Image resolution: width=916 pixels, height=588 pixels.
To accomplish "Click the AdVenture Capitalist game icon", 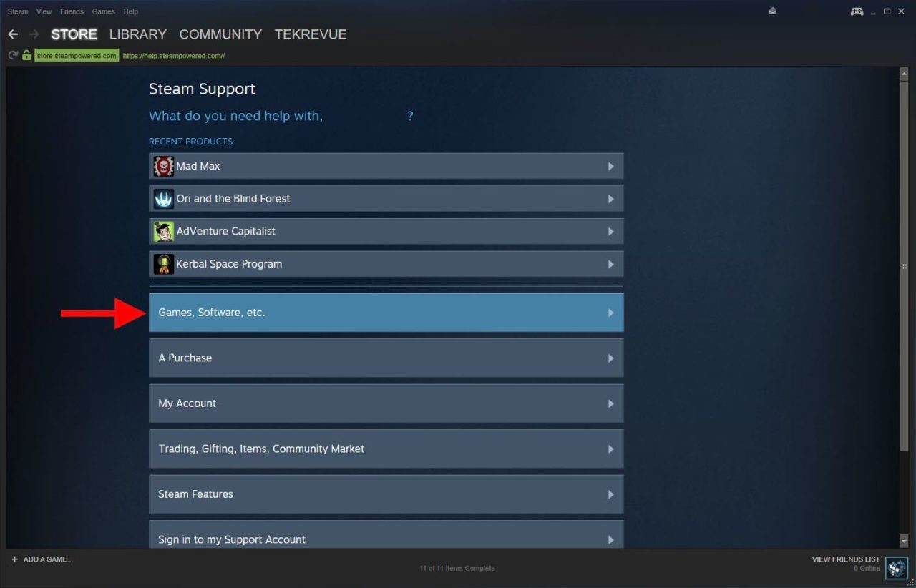I will 164,231.
